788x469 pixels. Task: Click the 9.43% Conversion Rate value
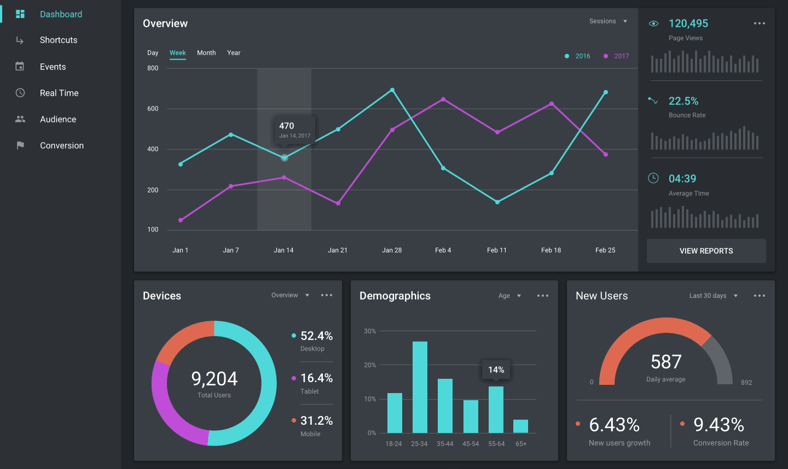point(719,425)
